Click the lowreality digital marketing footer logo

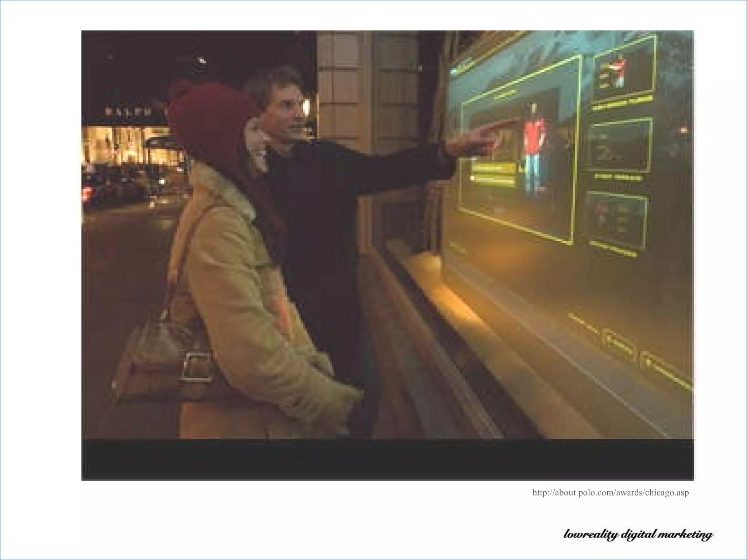pyautogui.click(x=638, y=535)
